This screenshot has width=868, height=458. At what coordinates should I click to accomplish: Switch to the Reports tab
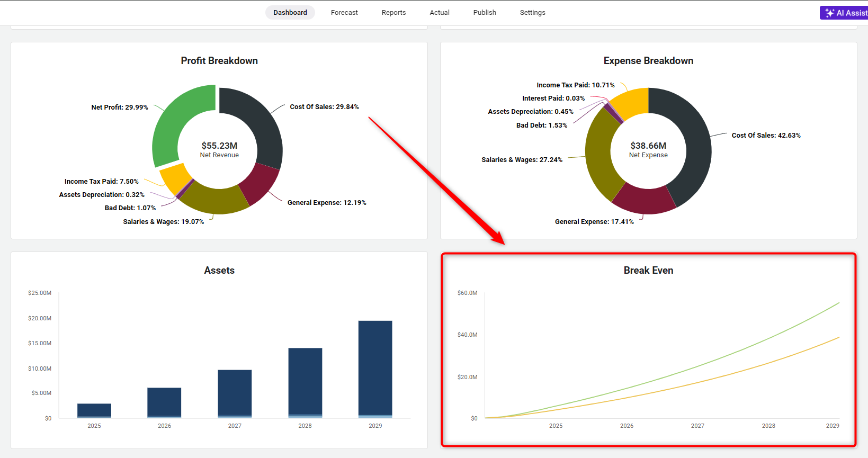click(393, 13)
